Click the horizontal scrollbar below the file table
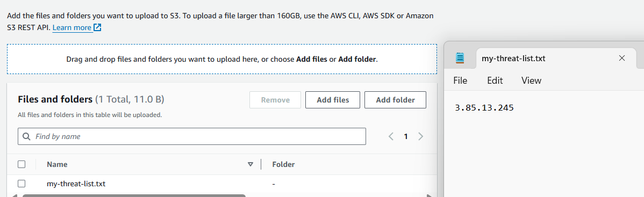The width and height of the screenshot is (644, 197). pyautogui.click(x=134, y=195)
